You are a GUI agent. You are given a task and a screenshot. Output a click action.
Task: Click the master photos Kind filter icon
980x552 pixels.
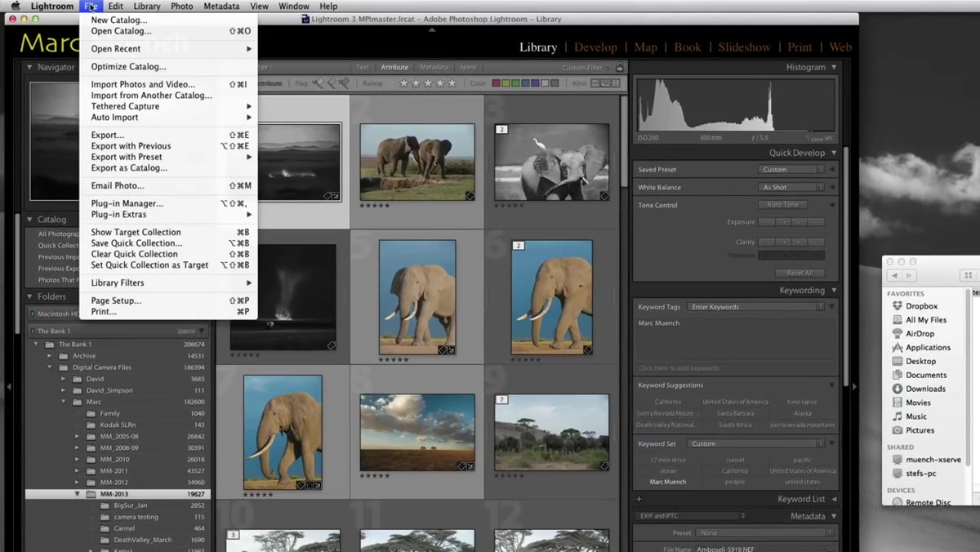click(x=595, y=83)
